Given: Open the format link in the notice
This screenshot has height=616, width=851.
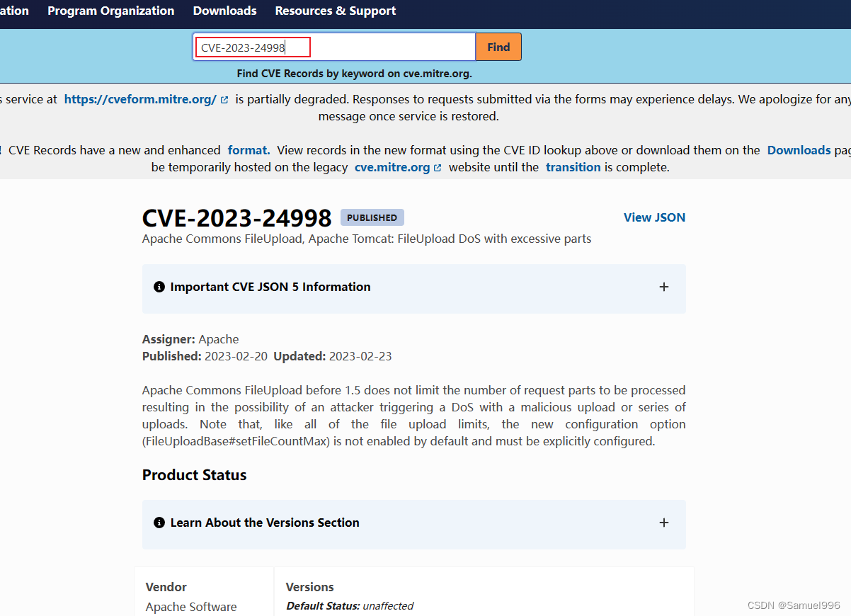Looking at the screenshot, I should [x=249, y=150].
